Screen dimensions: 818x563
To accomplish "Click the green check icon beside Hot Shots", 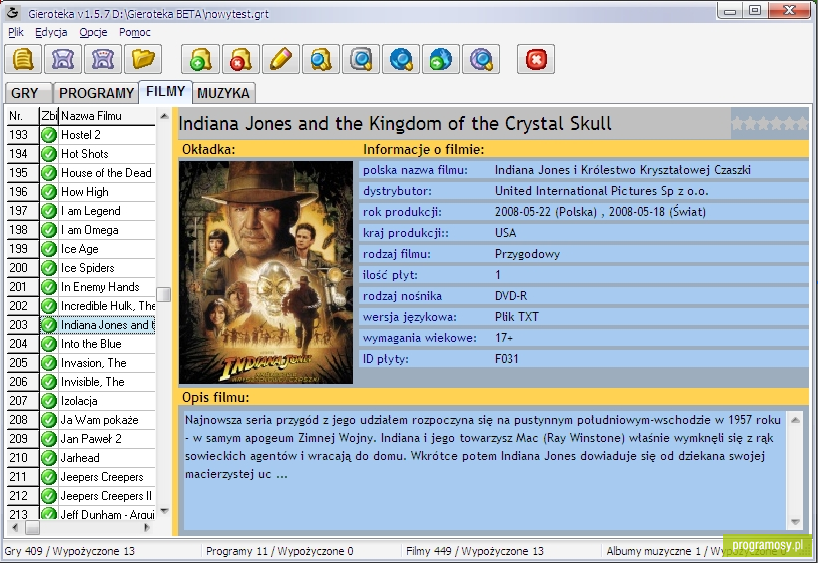I will tap(49, 154).
